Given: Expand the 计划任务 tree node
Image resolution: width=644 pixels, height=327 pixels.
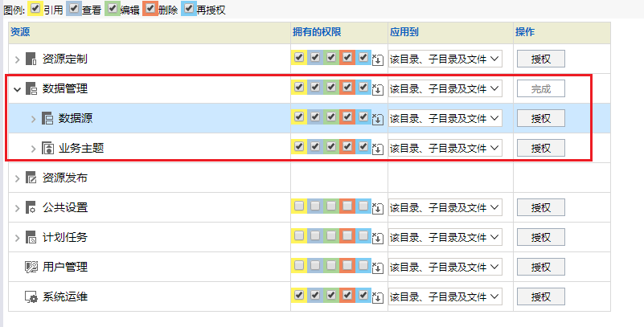Looking at the screenshot, I should (x=17, y=238).
